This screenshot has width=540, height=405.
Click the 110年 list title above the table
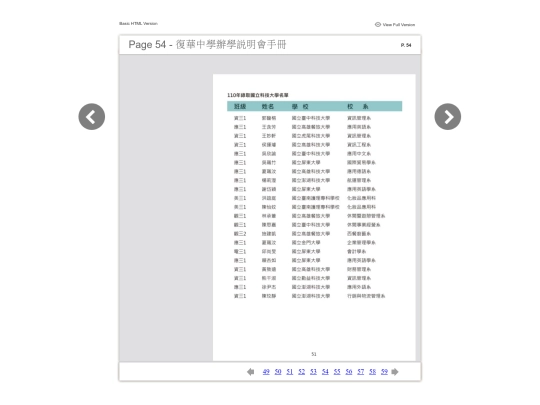258,95
